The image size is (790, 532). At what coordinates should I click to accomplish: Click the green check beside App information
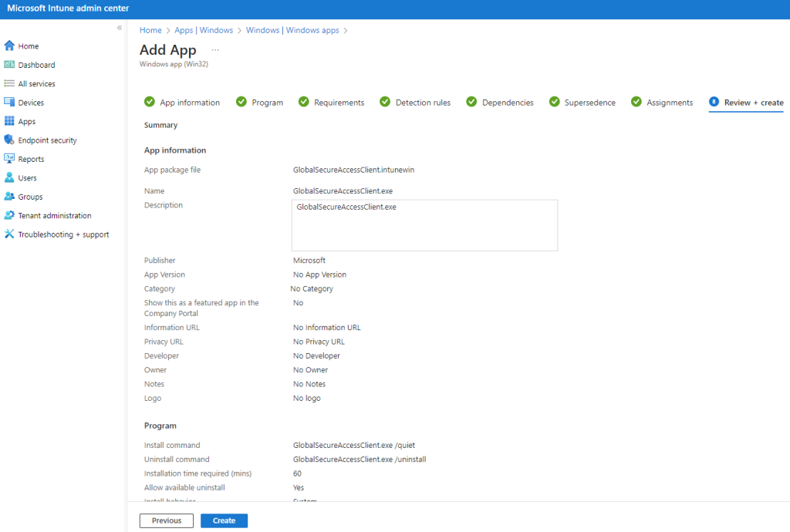(150, 102)
